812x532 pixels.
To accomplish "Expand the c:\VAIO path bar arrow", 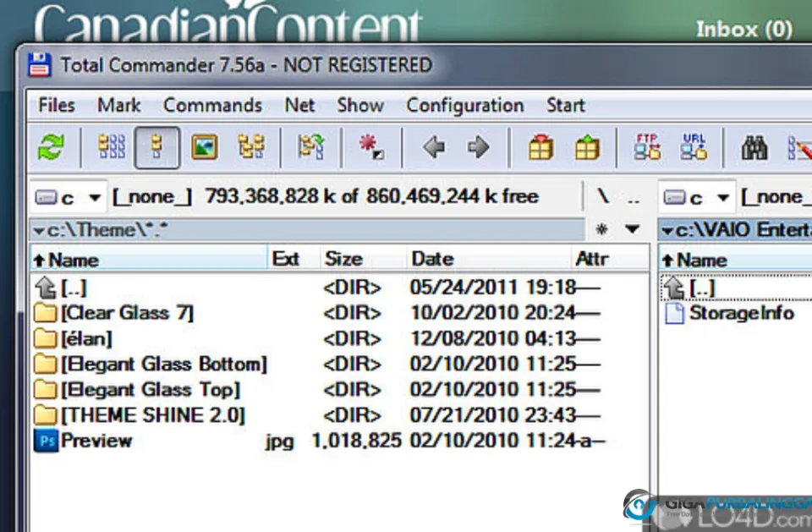I will pyautogui.click(x=667, y=230).
